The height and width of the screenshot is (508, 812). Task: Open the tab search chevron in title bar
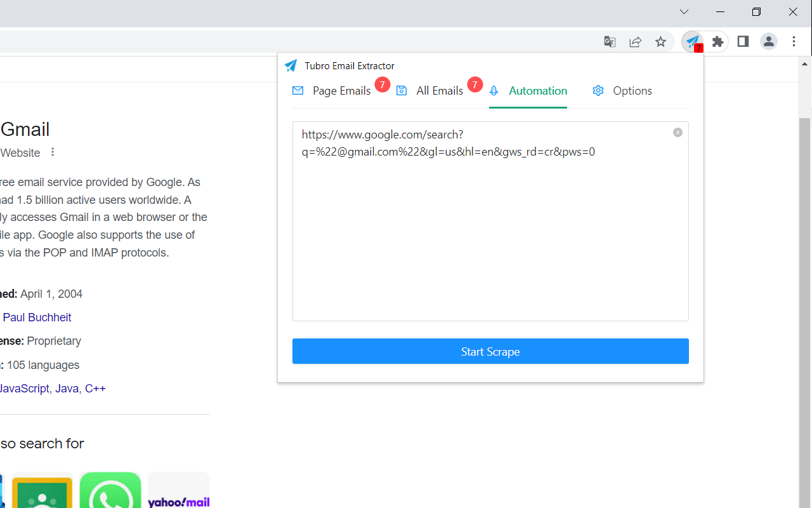pos(684,12)
